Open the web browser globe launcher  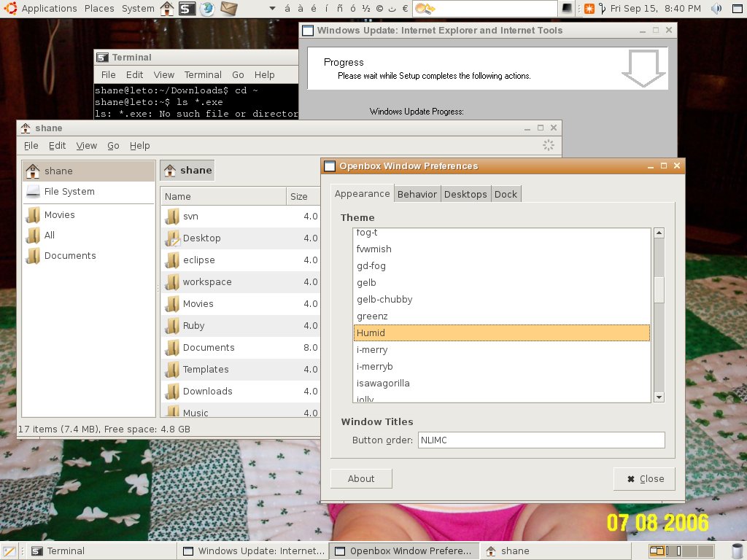tap(207, 9)
